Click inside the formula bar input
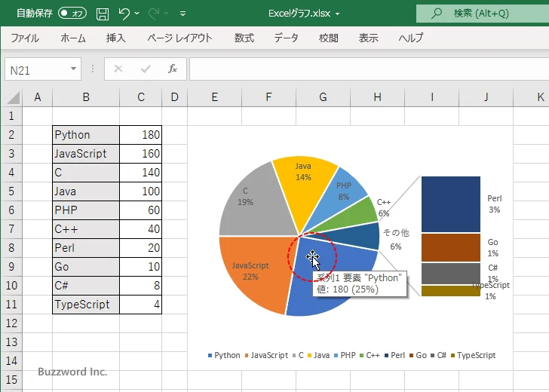549x392 pixels. click(x=362, y=69)
